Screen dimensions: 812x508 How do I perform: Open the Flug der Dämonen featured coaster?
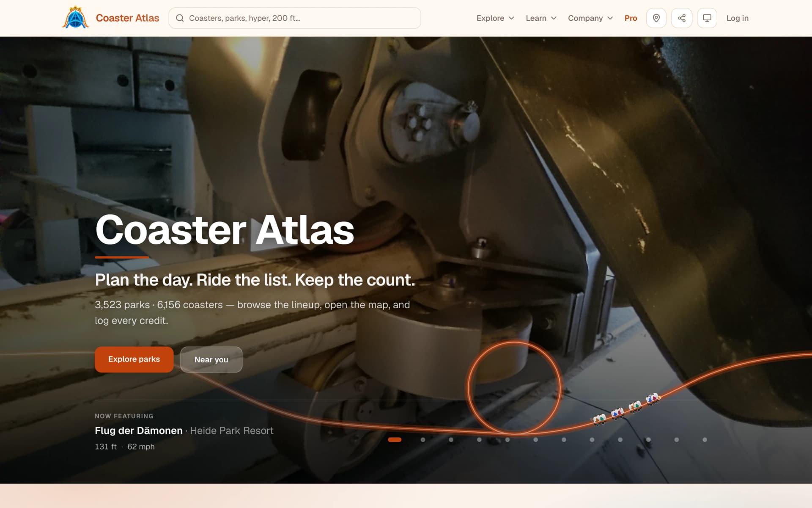139,431
